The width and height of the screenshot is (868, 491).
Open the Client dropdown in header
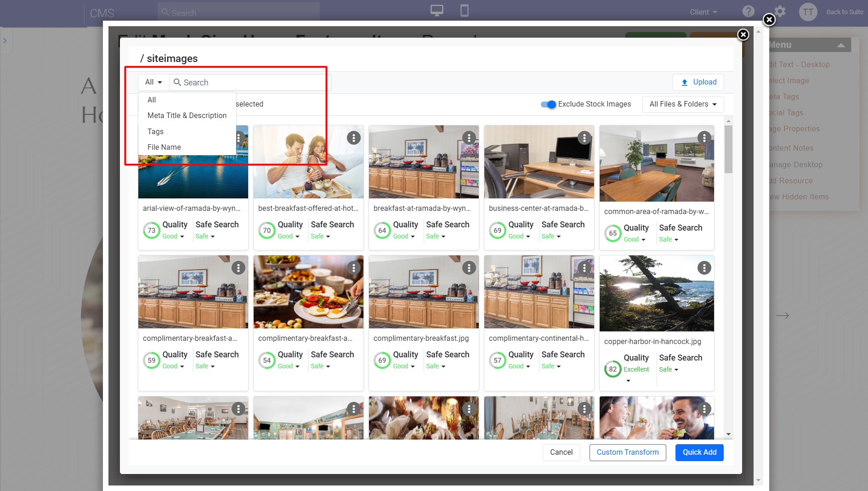coord(703,12)
